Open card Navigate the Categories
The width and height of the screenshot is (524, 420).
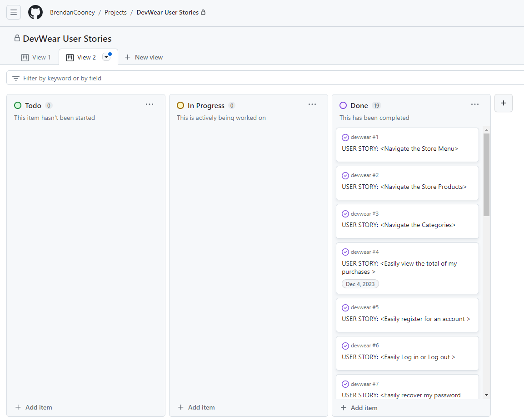click(x=399, y=225)
